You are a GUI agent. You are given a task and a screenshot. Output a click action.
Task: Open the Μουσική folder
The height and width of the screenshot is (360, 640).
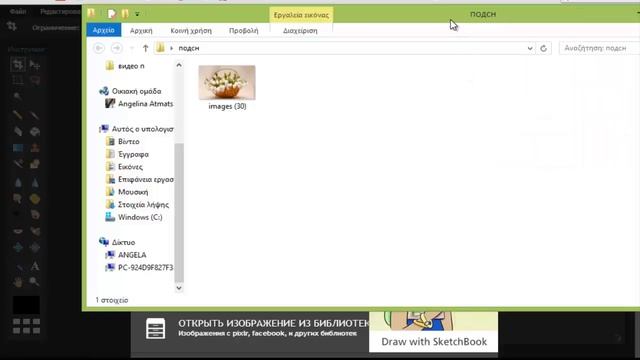[x=133, y=192]
